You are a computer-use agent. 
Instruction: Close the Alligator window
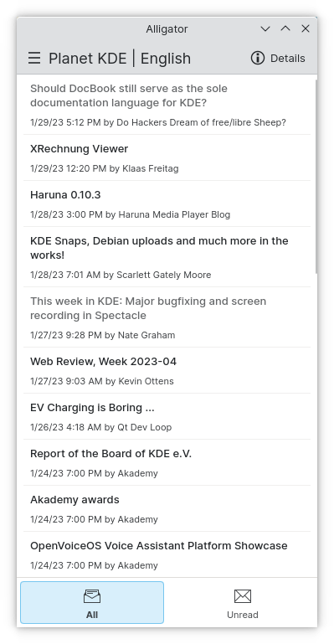(x=306, y=28)
